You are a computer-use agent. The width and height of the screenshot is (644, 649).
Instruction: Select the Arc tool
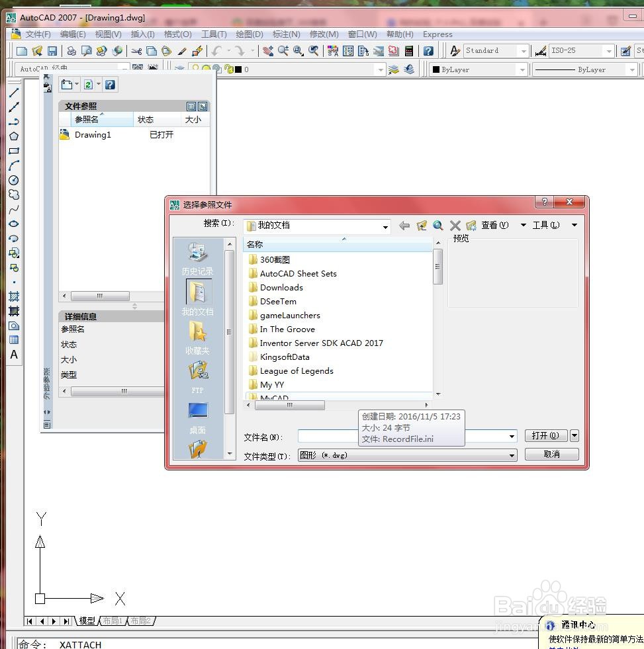click(x=14, y=165)
